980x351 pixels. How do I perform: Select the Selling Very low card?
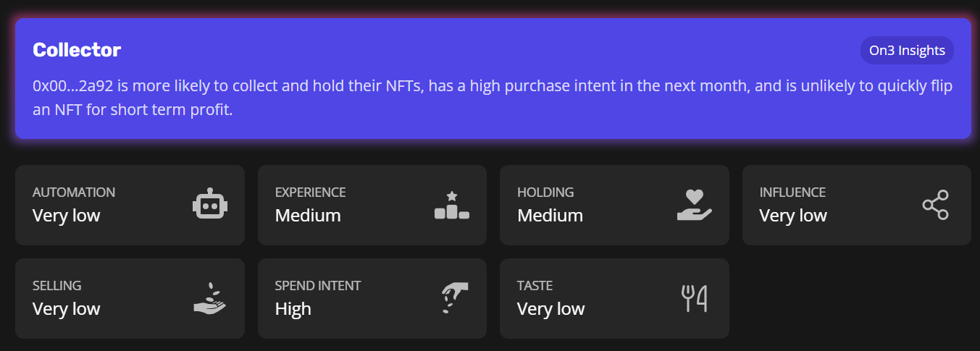130,298
